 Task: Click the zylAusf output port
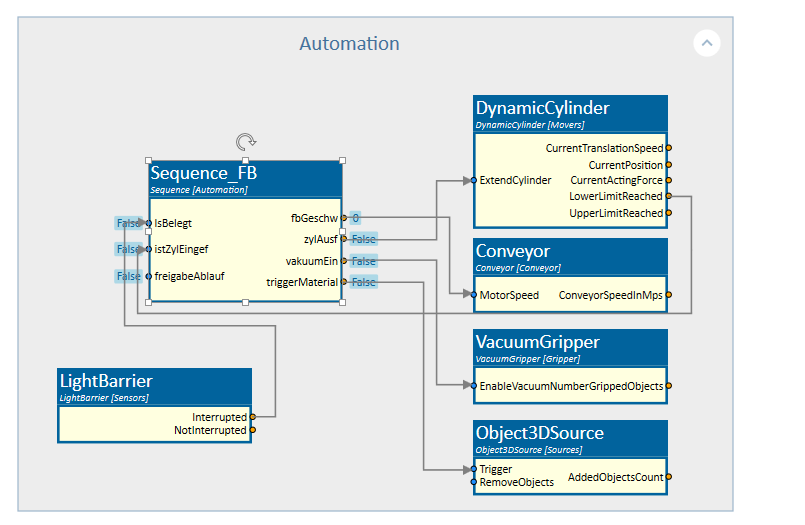(344, 239)
